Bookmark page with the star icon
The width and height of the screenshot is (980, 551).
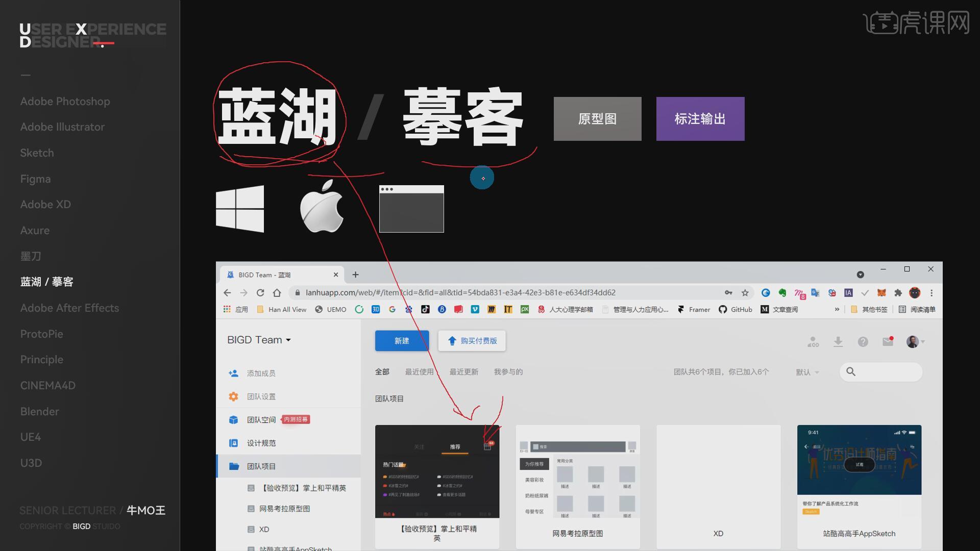pyautogui.click(x=745, y=293)
